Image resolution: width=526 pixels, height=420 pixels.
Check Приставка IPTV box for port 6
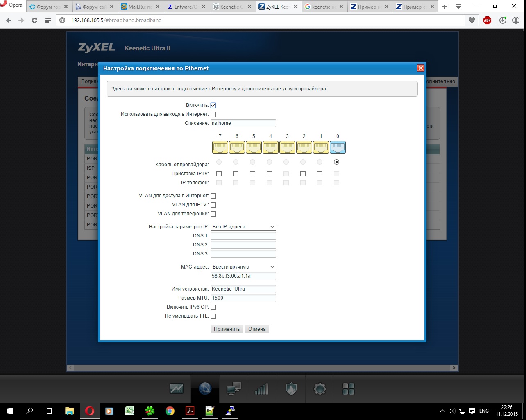pyautogui.click(x=236, y=174)
